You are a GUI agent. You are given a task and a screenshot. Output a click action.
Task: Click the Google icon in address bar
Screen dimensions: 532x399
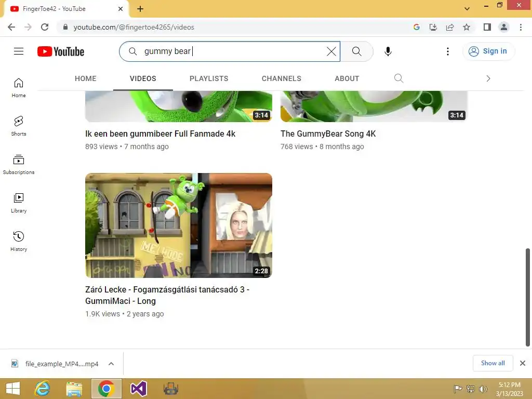click(416, 27)
